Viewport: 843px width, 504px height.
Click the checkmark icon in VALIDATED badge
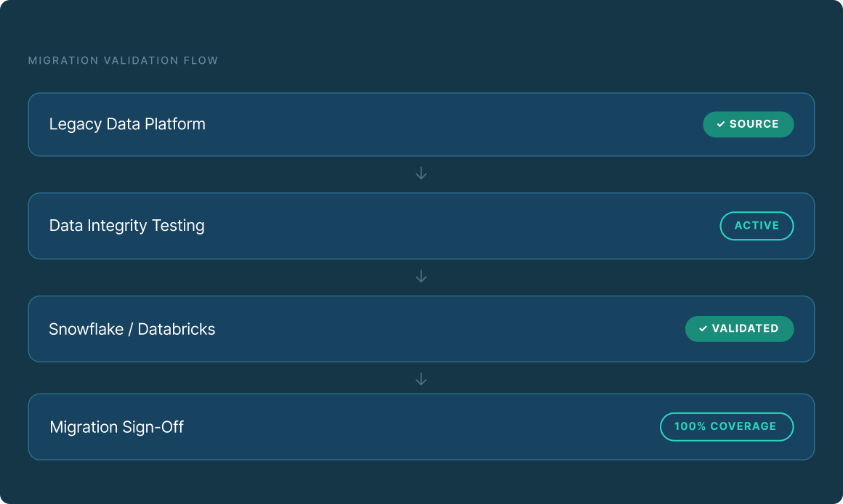pyautogui.click(x=703, y=329)
